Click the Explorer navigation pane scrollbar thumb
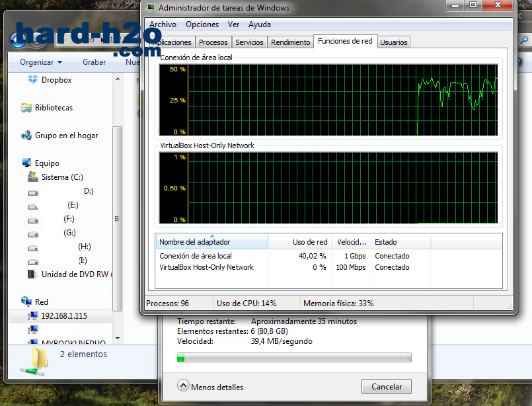The width and height of the screenshot is (532, 406). pyautogui.click(x=118, y=219)
